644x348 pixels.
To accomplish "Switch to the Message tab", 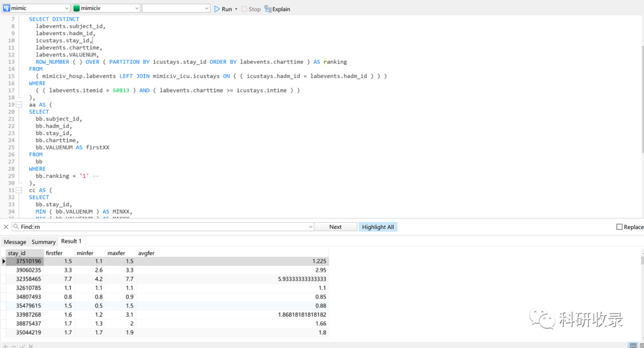I will (15, 242).
